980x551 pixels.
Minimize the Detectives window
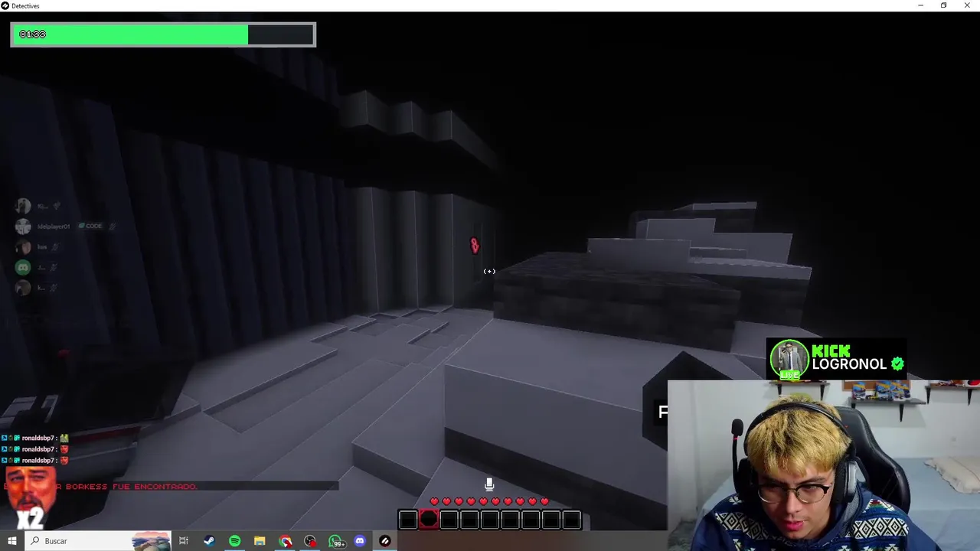point(920,5)
